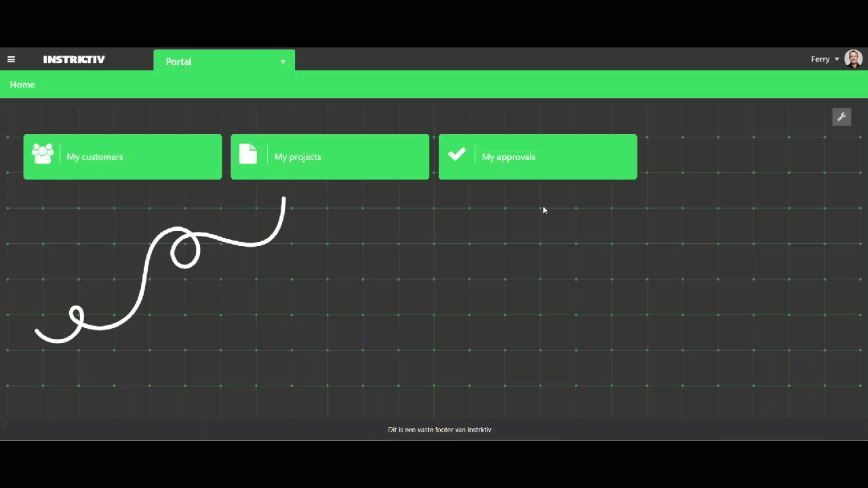Open the My approvals tile

538,157
